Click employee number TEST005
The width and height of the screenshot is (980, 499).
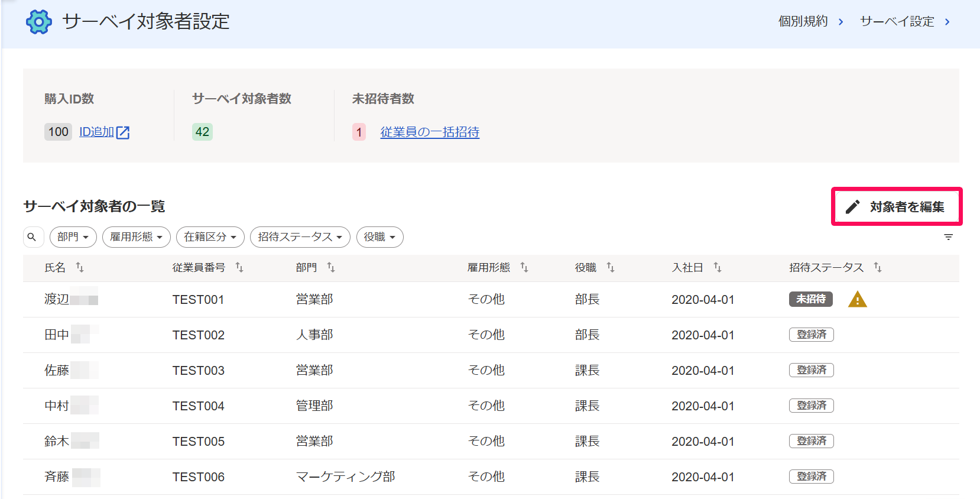click(198, 442)
